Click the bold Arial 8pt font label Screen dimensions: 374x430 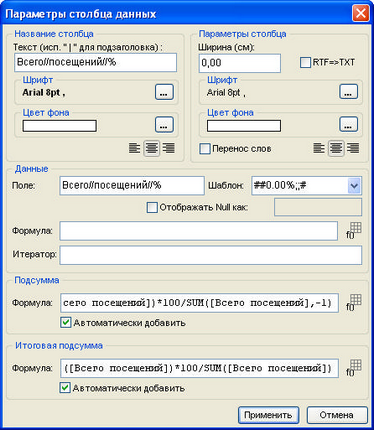pyautogui.click(x=44, y=93)
